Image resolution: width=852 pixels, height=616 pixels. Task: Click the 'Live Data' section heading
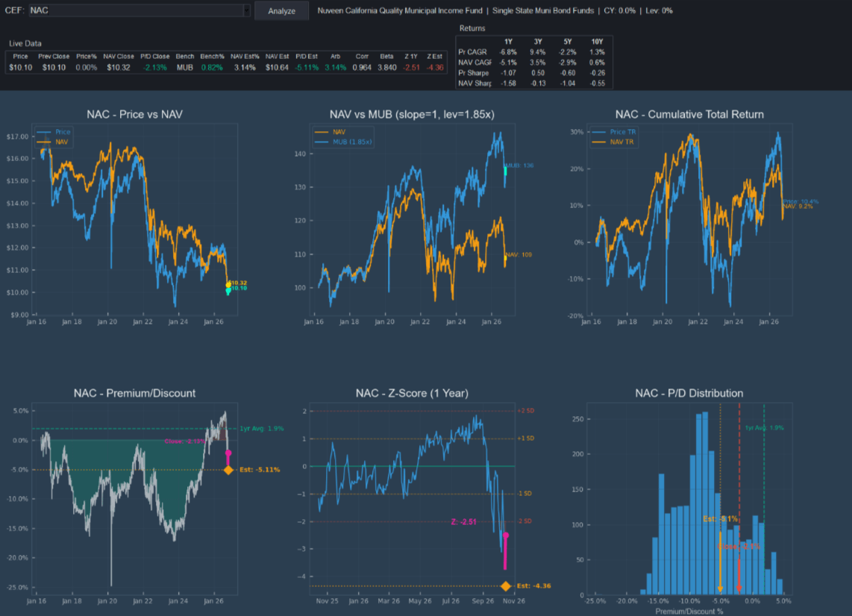tap(25, 43)
